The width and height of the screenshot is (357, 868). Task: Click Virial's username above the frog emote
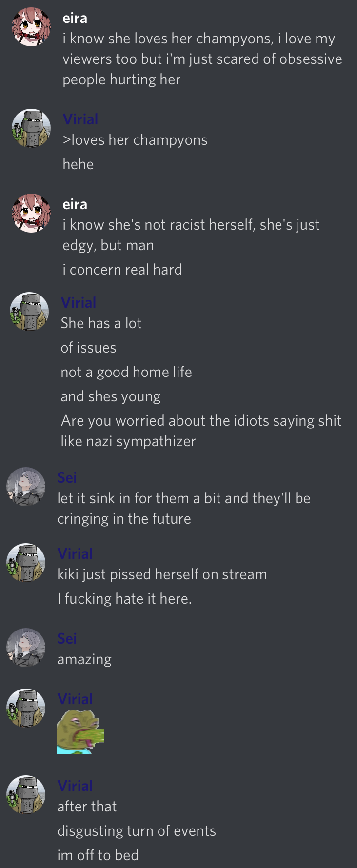coord(75,699)
